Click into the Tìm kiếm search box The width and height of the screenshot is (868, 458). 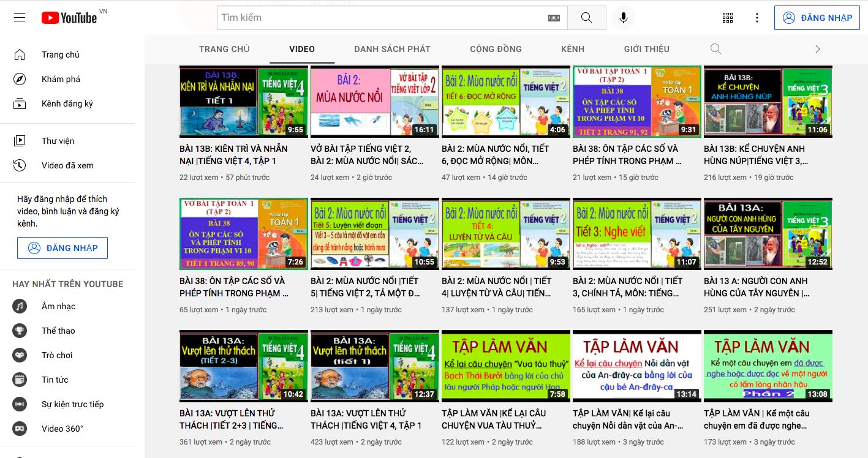[380, 18]
